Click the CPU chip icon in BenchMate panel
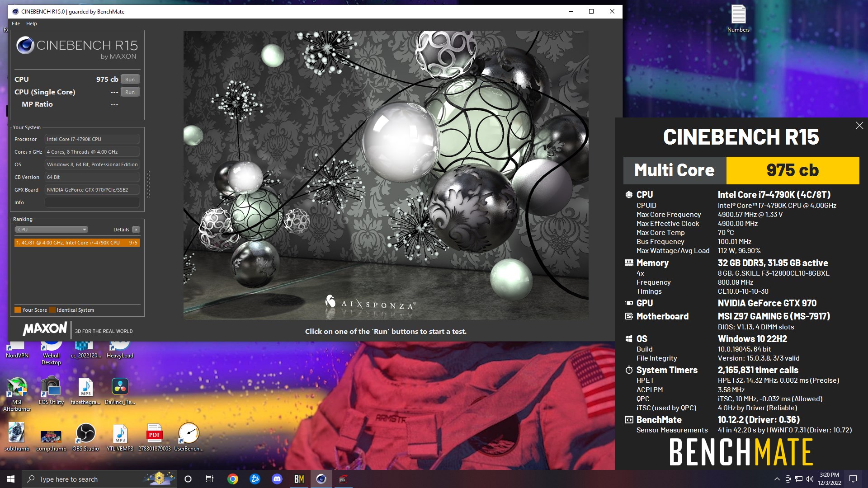Image resolution: width=868 pixels, height=488 pixels. [x=629, y=195]
